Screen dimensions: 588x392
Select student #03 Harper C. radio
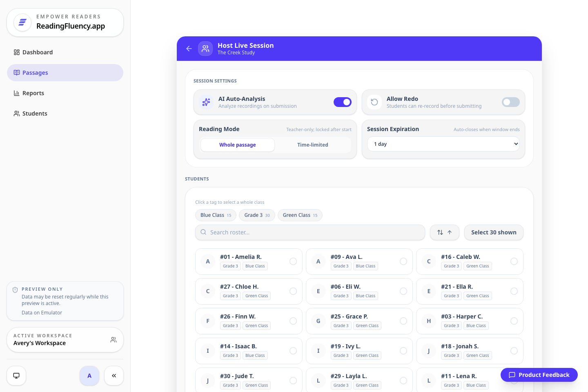pyautogui.click(x=514, y=321)
